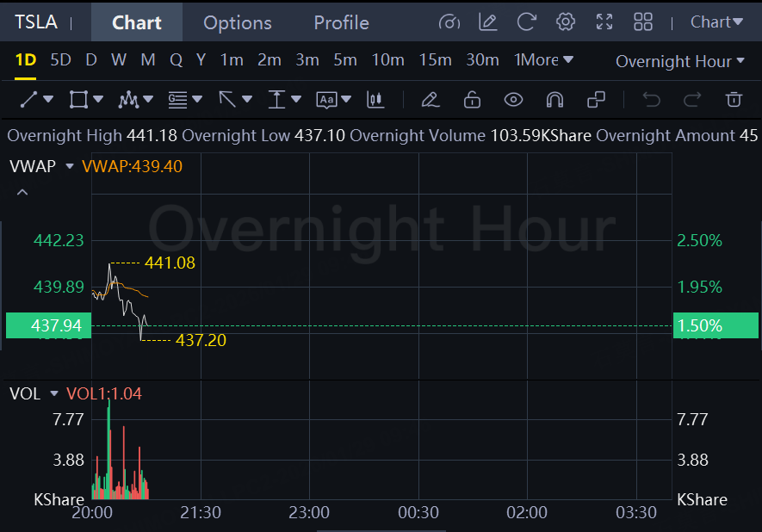Click the refresh chart icon
The width and height of the screenshot is (762, 532).
[526, 22]
